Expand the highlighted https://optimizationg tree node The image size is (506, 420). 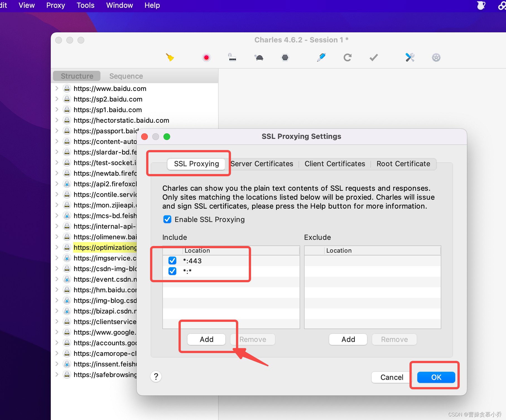pos(57,247)
